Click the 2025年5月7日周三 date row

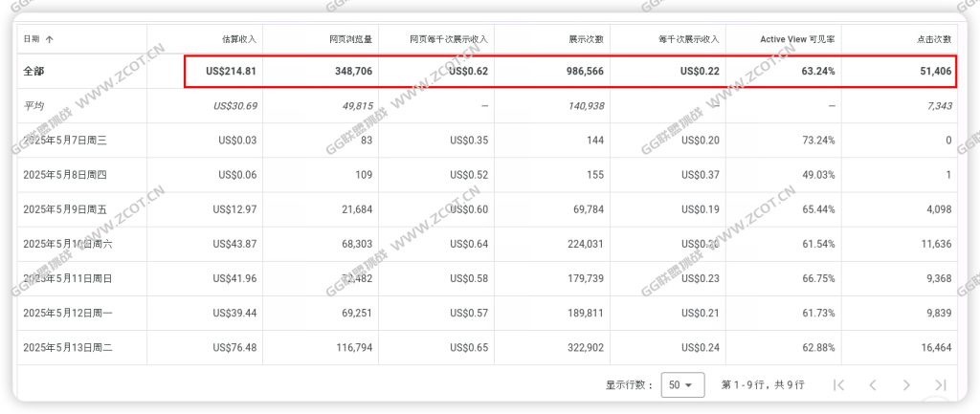click(65, 141)
